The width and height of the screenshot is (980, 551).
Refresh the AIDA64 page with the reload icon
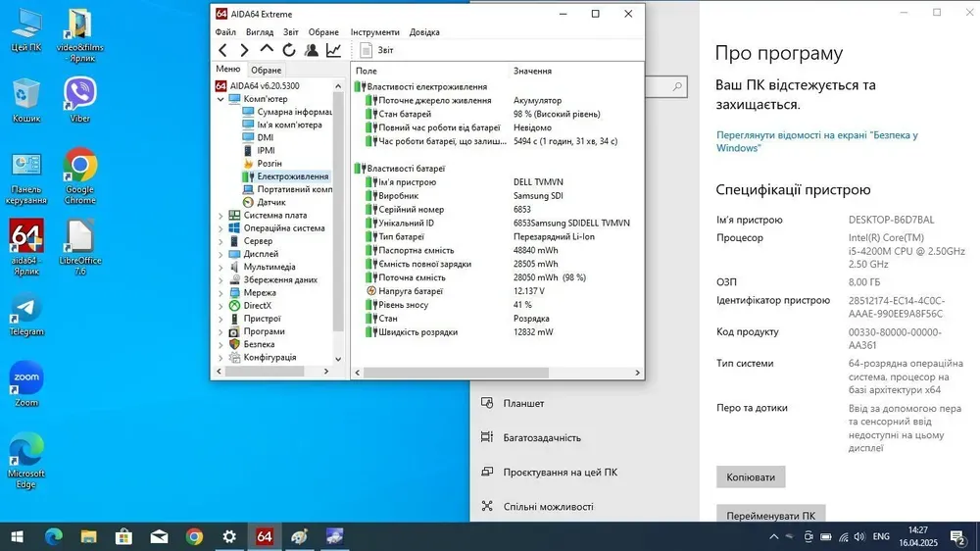(289, 50)
